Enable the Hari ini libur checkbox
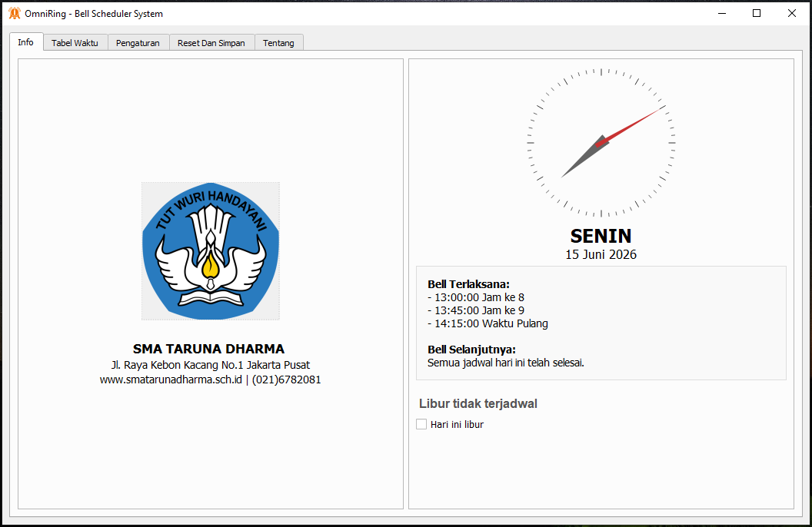This screenshot has width=812, height=527. 421,424
